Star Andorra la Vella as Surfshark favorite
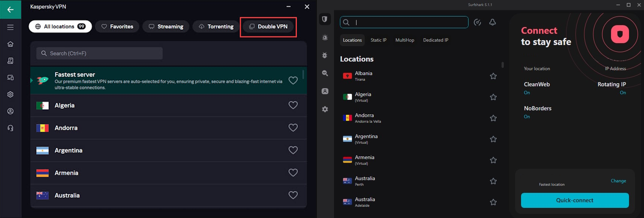Screen dimensions: 644x218 (493, 118)
